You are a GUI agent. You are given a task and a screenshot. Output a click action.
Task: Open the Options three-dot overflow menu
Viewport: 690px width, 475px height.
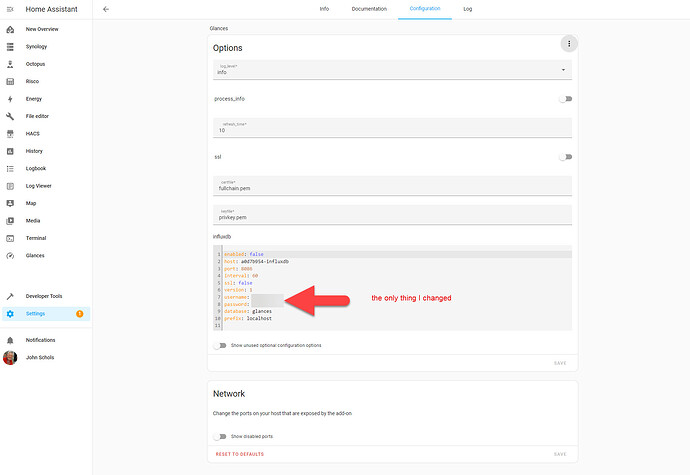pos(568,43)
